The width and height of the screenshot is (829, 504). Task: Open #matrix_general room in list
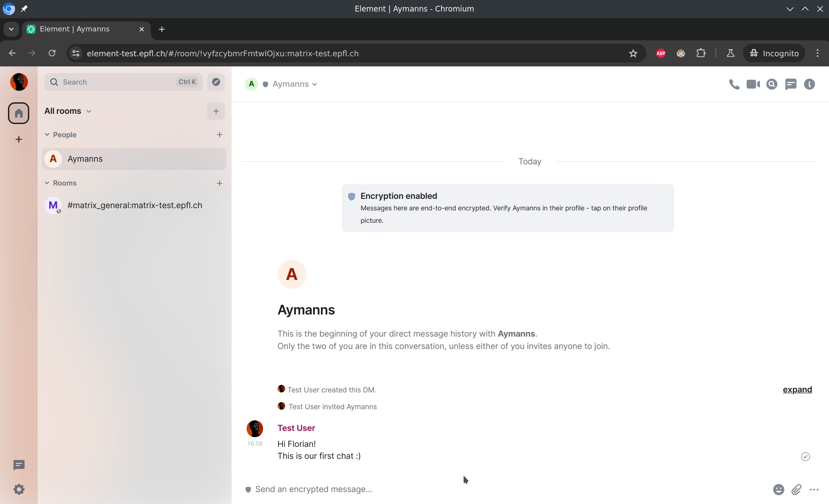pyautogui.click(x=134, y=205)
